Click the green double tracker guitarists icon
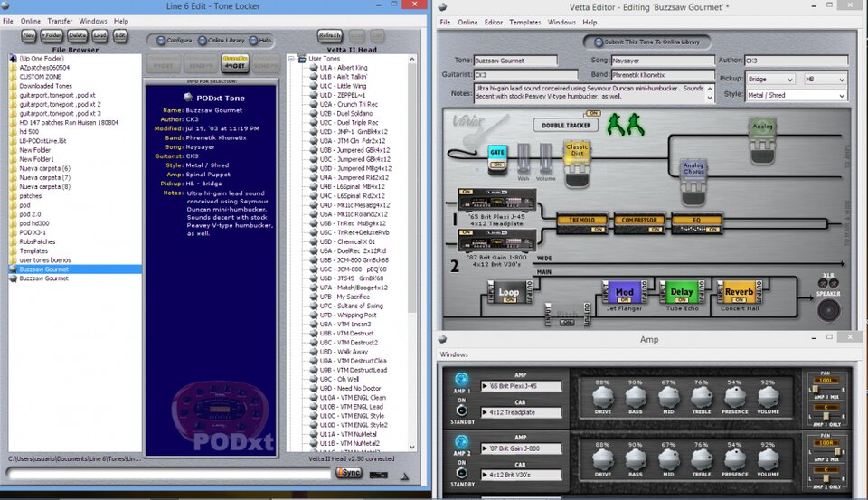The height and width of the screenshot is (500, 868). (x=626, y=124)
